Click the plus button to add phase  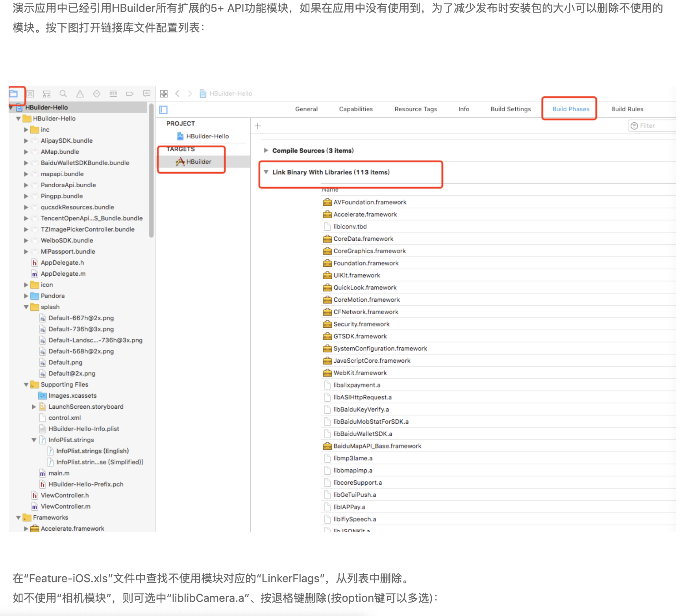258,126
